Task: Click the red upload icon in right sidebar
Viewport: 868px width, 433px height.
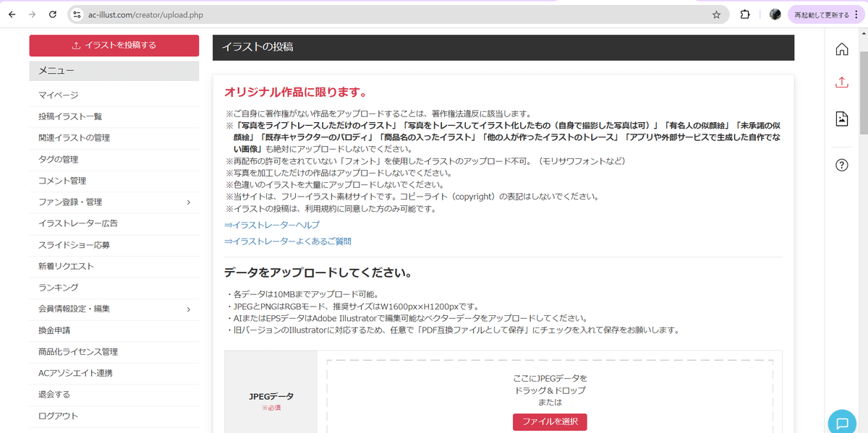Action: (x=842, y=82)
